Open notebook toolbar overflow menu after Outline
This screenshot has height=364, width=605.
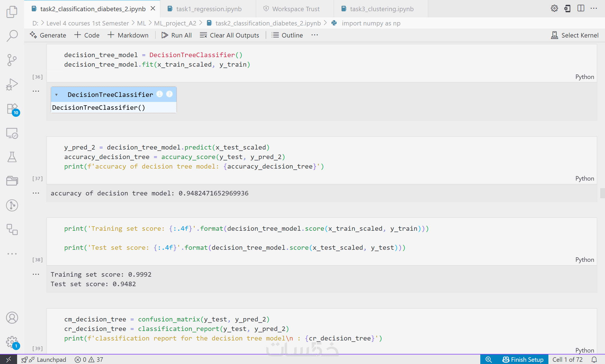[315, 35]
